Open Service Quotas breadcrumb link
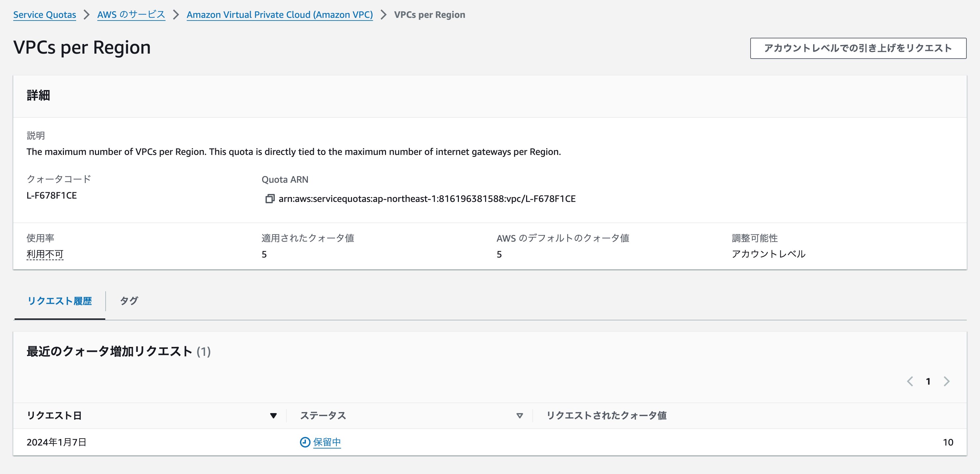980x474 pixels. pos(44,15)
